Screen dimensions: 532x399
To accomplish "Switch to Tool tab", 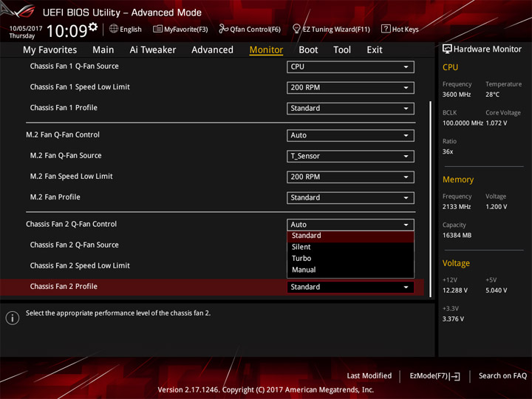I will tap(342, 50).
